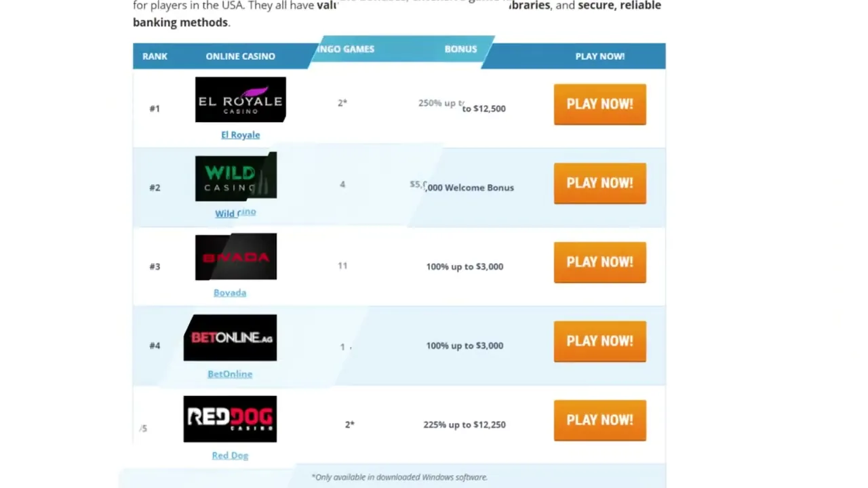The width and height of the screenshot is (868, 488).
Task: Click the El Royale Casino logo
Action: pos(241,100)
